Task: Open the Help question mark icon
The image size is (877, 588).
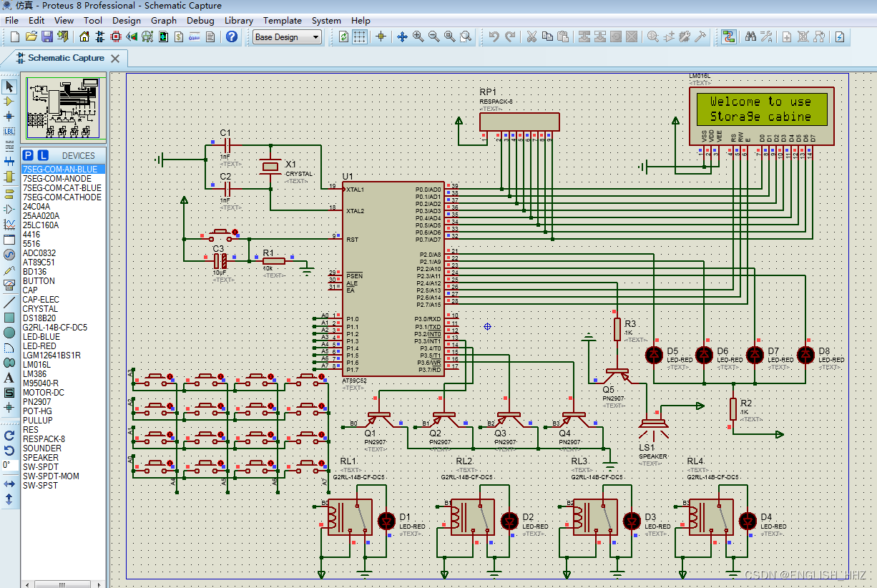Action: [231, 36]
